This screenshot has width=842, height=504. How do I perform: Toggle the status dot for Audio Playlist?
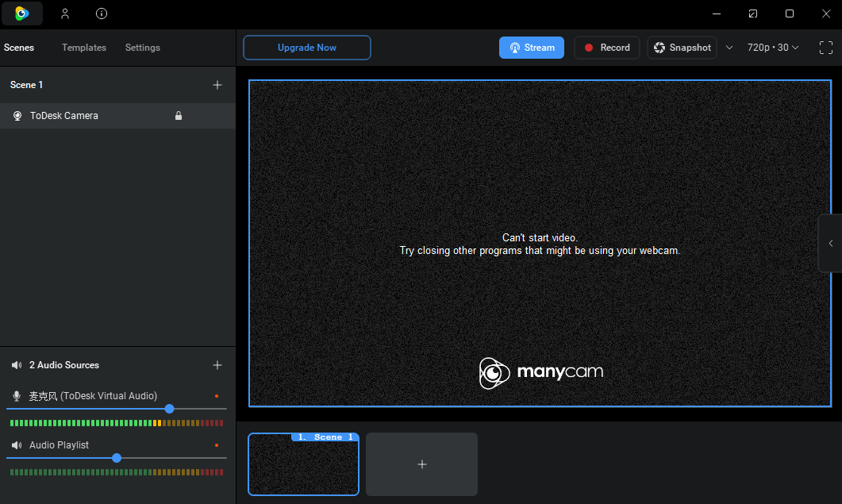pyautogui.click(x=217, y=444)
